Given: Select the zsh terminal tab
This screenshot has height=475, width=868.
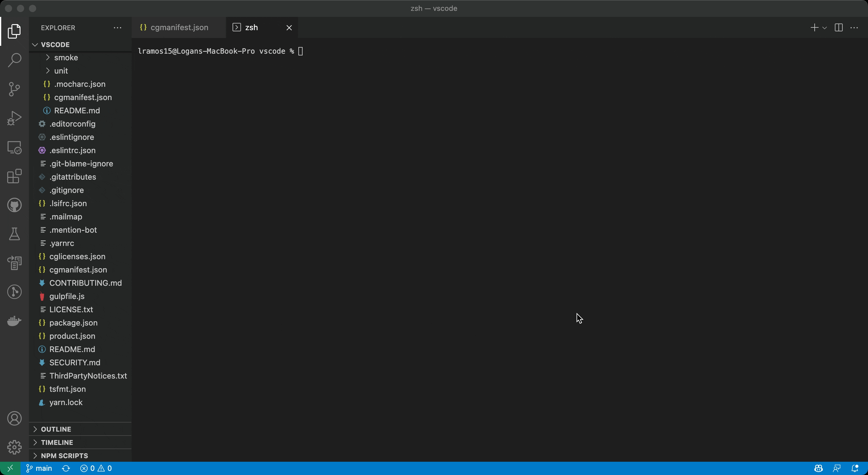Looking at the screenshot, I should pos(251,28).
